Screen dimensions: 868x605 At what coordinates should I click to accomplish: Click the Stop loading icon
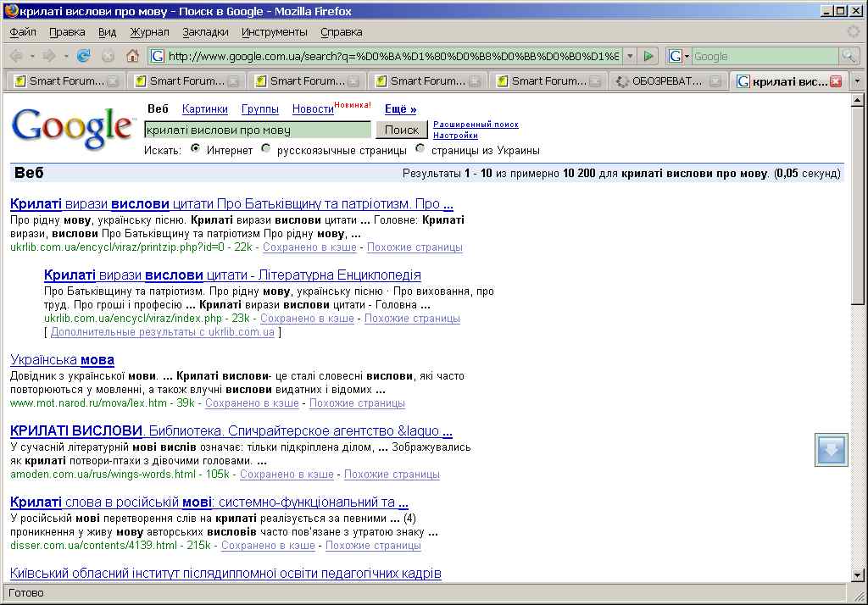point(108,56)
